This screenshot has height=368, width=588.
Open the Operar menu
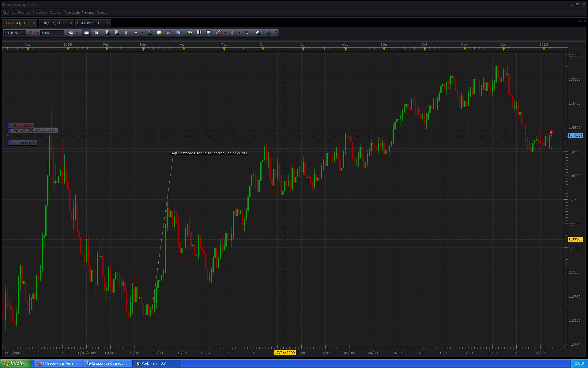coord(55,13)
